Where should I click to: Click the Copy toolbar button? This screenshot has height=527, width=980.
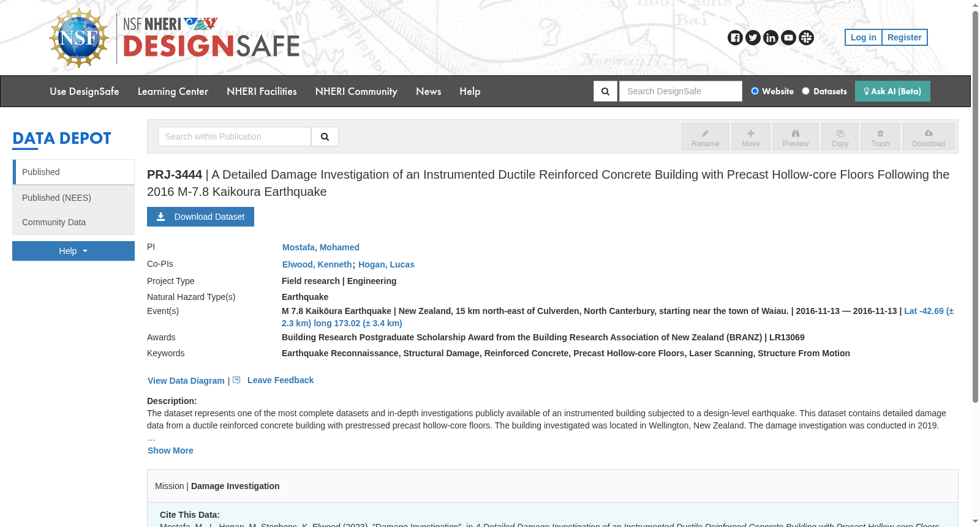click(840, 136)
